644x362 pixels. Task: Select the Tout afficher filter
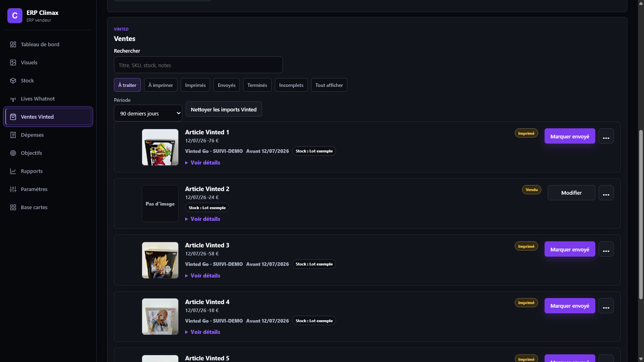[329, 85]
